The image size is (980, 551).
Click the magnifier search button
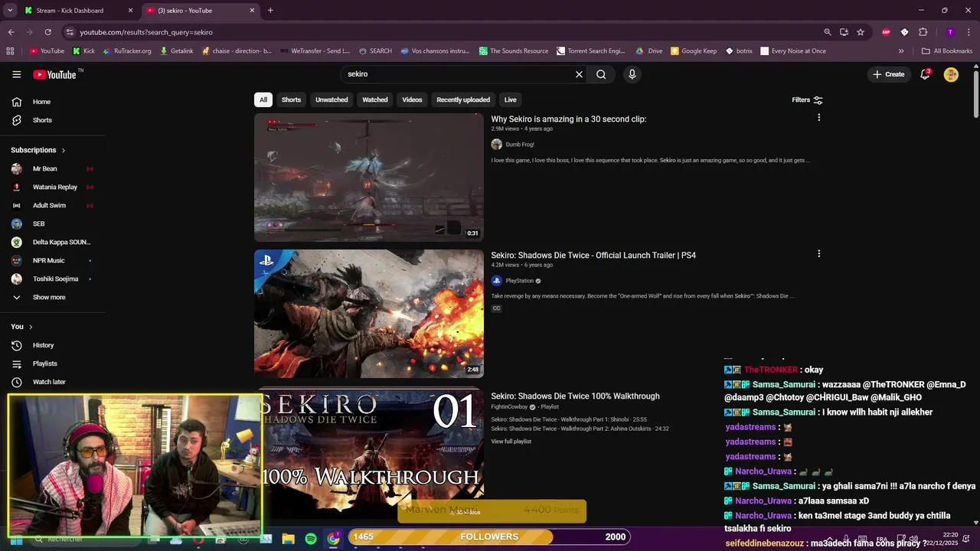tap(601, 74)
